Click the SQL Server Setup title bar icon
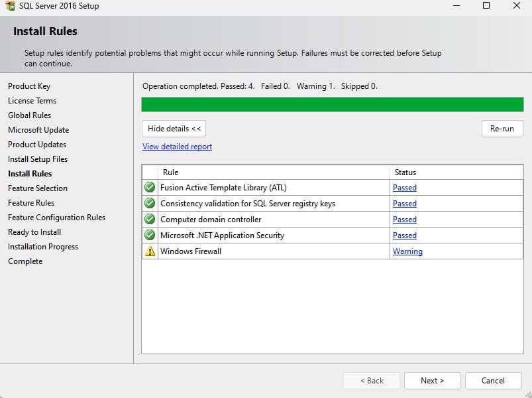Image resolution: width=532 pixels, height=398 pixels. (9, 6)
